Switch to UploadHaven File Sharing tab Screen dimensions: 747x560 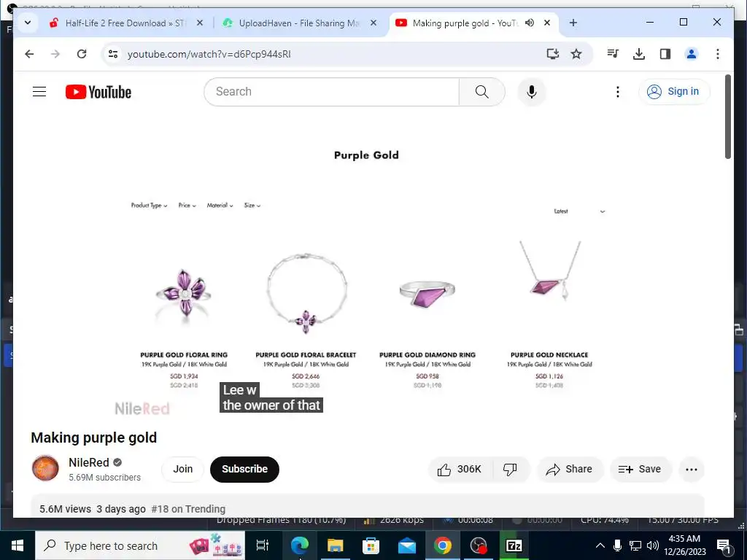[300, 23]
